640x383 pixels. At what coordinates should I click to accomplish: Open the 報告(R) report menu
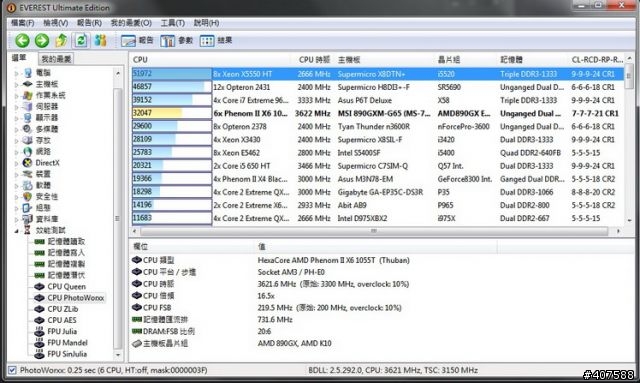click(x=89, y=23)
